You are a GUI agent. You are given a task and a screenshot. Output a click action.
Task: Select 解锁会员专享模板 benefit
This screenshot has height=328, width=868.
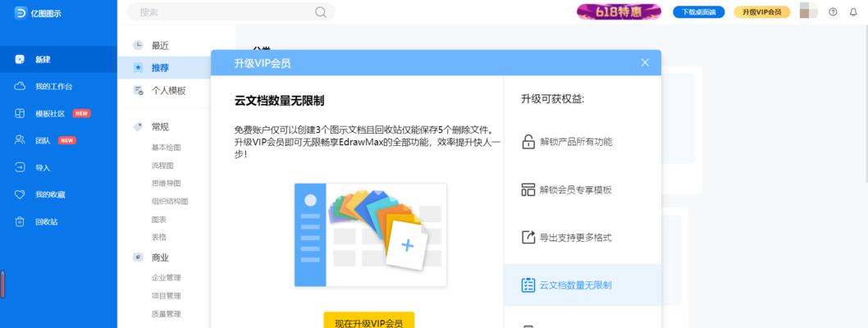[582, 189]
